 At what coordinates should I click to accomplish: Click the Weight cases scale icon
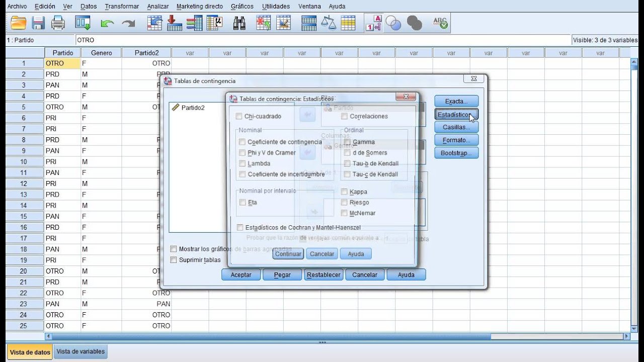[x=329, y=23]
